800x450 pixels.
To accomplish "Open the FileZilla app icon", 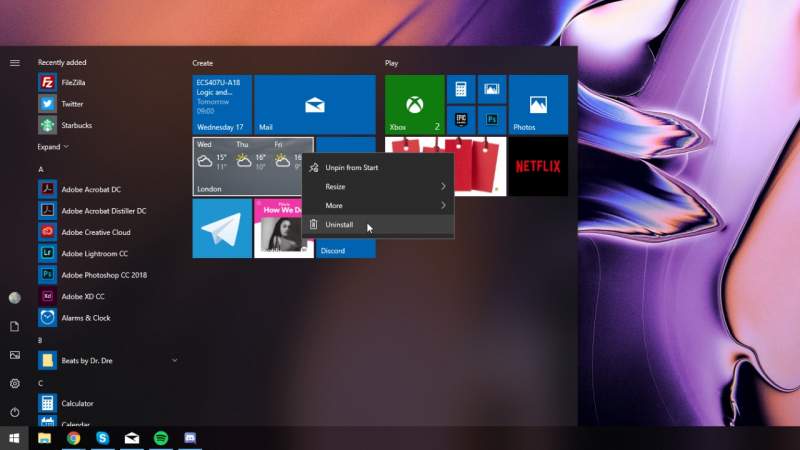I will point(47,83).
